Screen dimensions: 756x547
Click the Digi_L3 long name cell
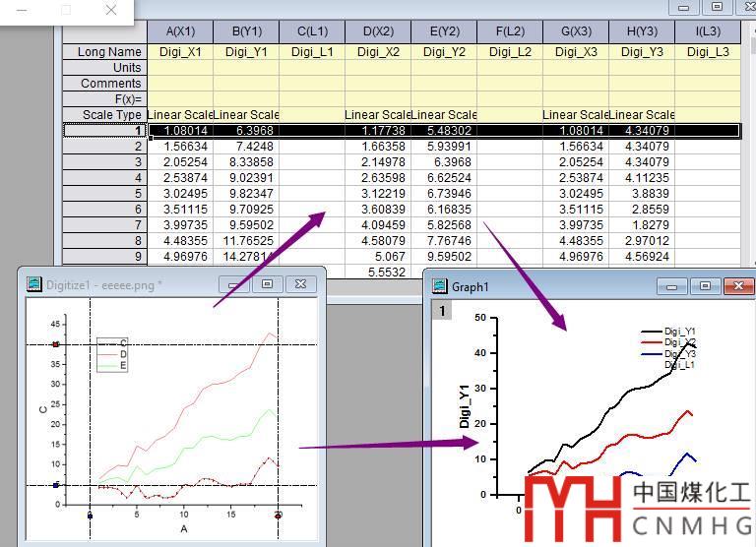pos(708,52)
